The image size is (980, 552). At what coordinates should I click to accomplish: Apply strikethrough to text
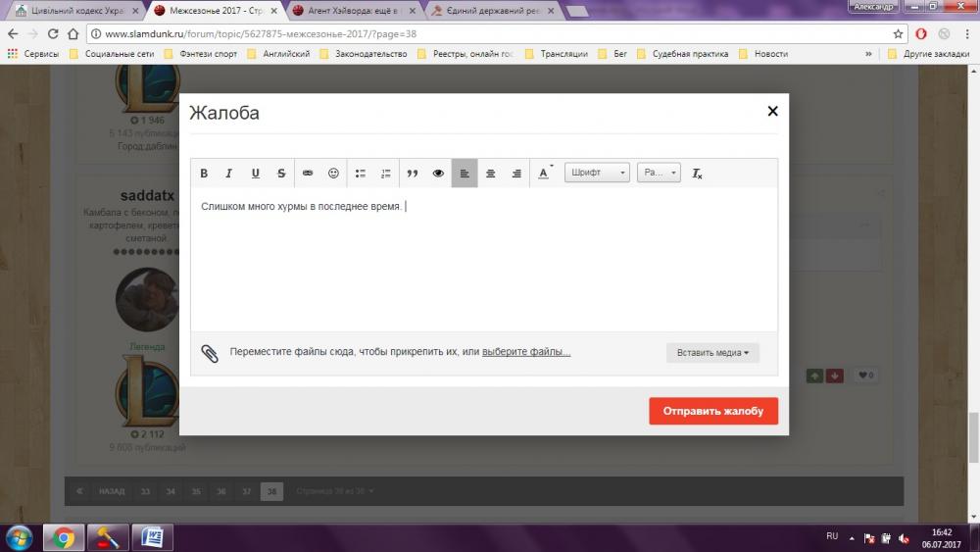tap(281, 174)
